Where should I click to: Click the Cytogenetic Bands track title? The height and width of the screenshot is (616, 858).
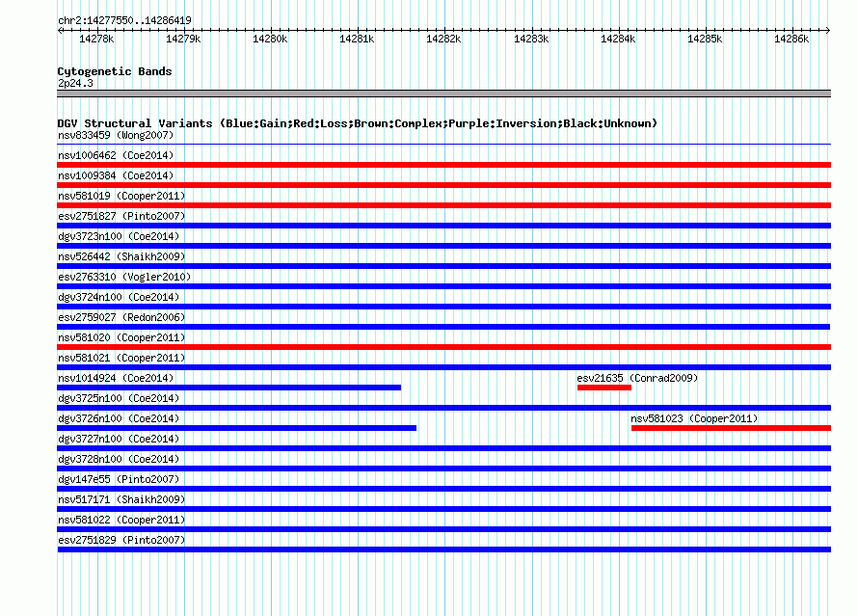[115, 71]
